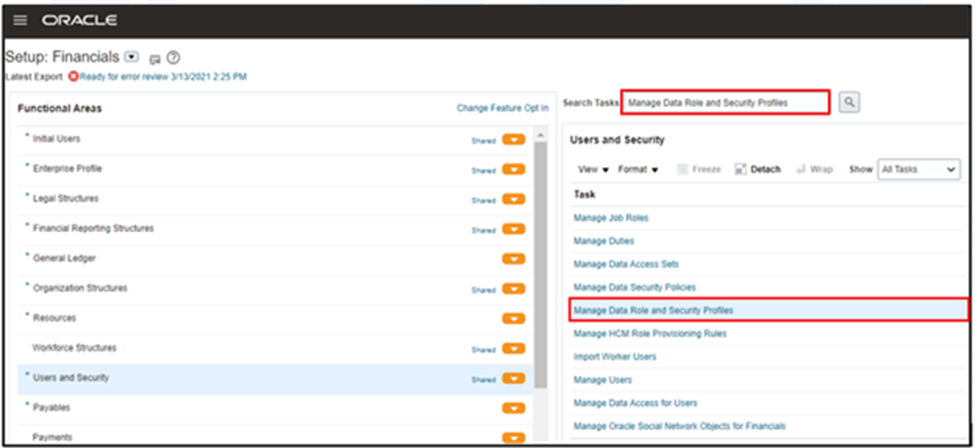Open actions dropdown for General Ledger
The width and height of the screenshot is (975, 448).
coord(514,259)
